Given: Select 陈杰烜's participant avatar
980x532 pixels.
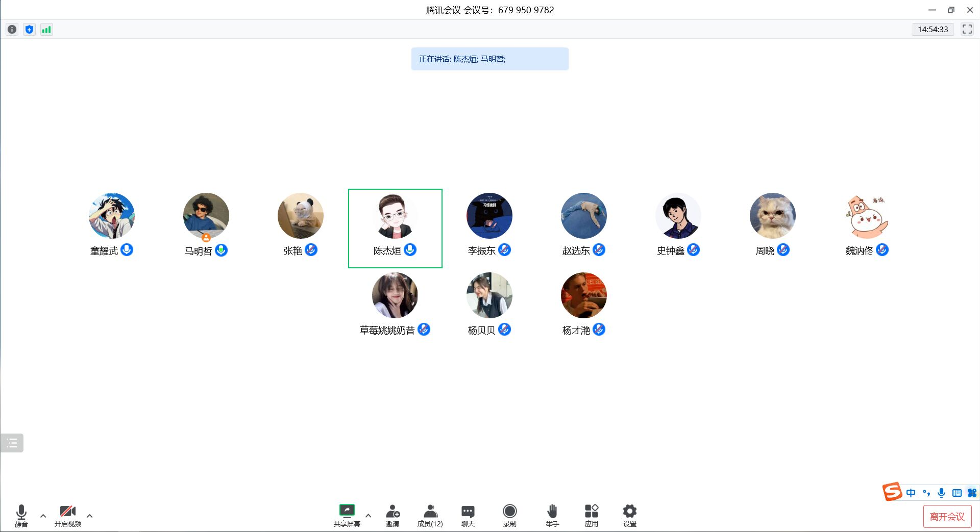Looking at the screenshot, I should 395,216.
